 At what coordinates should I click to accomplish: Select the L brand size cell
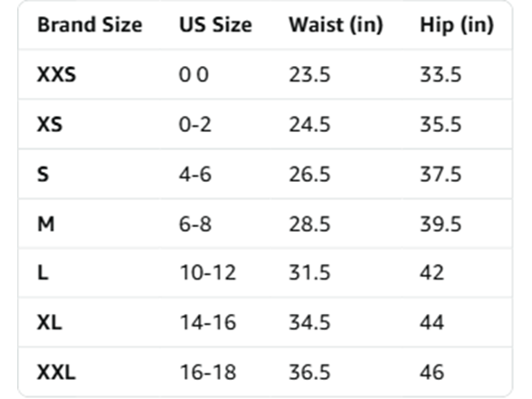(43, 272)
